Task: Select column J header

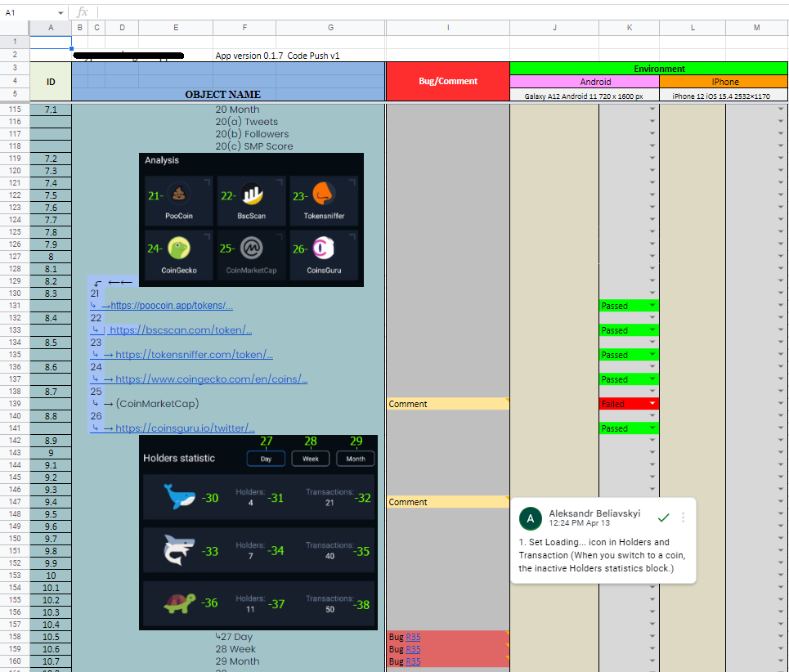Action: (554, 28)
